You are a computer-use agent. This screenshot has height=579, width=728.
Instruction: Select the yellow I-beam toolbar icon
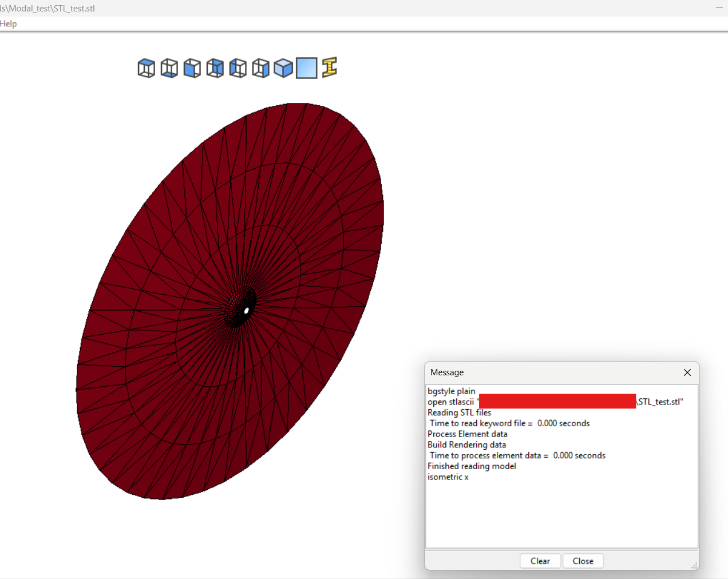coord(330,68)
